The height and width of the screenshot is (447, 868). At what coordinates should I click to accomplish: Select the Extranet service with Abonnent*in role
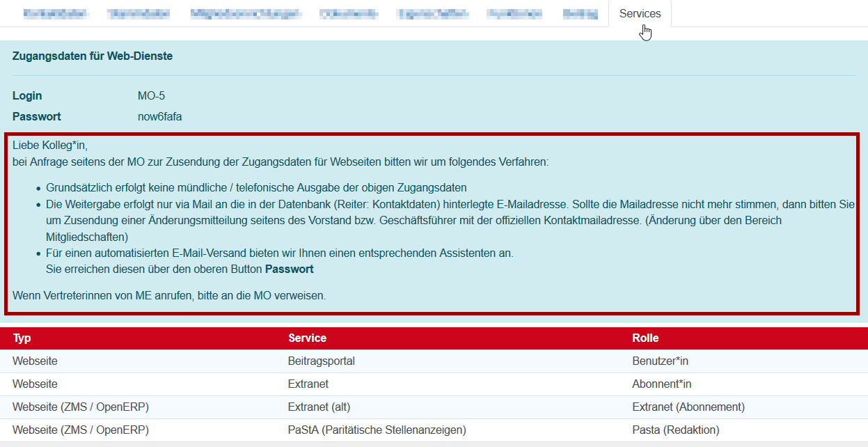[x=308, y=384]
